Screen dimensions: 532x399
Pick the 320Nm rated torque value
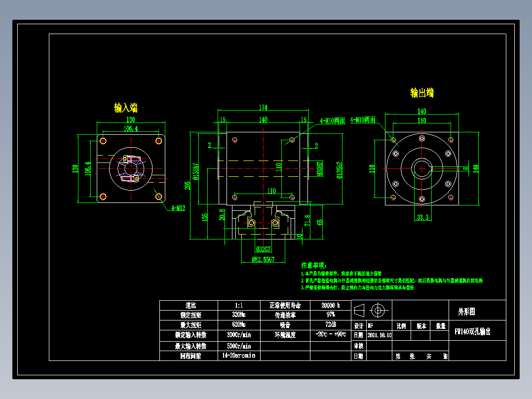click(239, 315)
